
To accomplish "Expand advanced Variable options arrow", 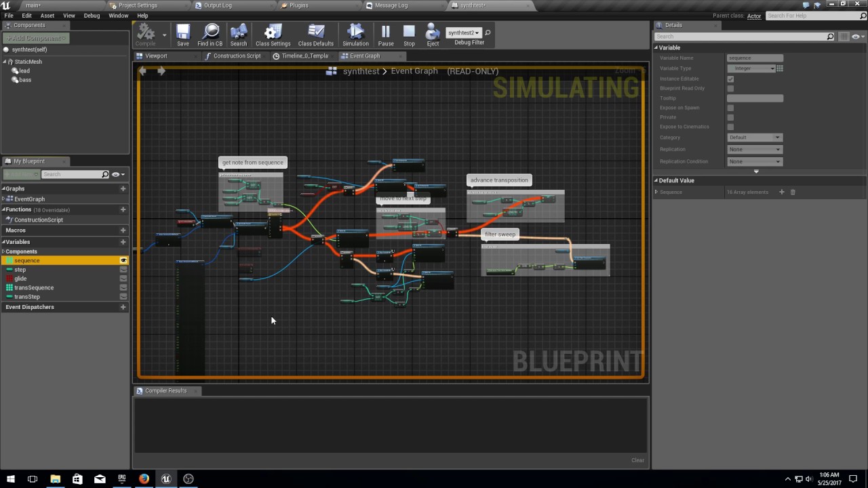I will (756, 171).
